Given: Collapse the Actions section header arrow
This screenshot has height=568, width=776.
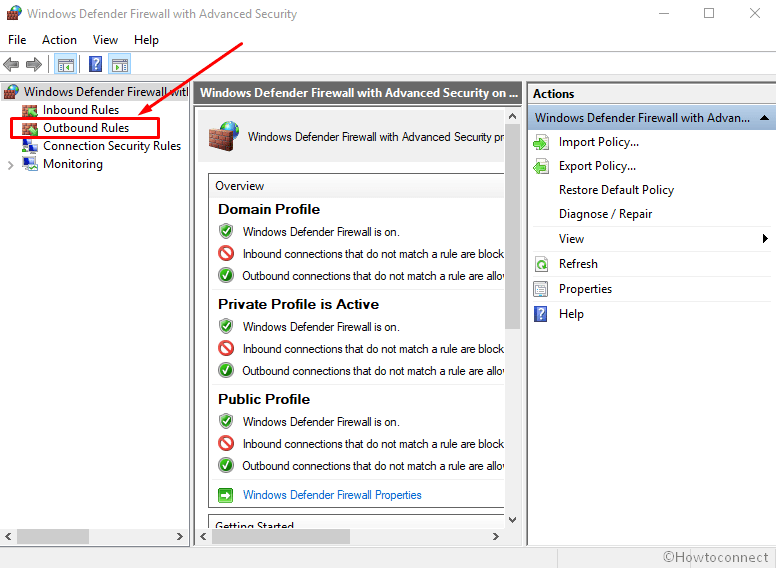Looking at the screenshot, I should point(765,118).
